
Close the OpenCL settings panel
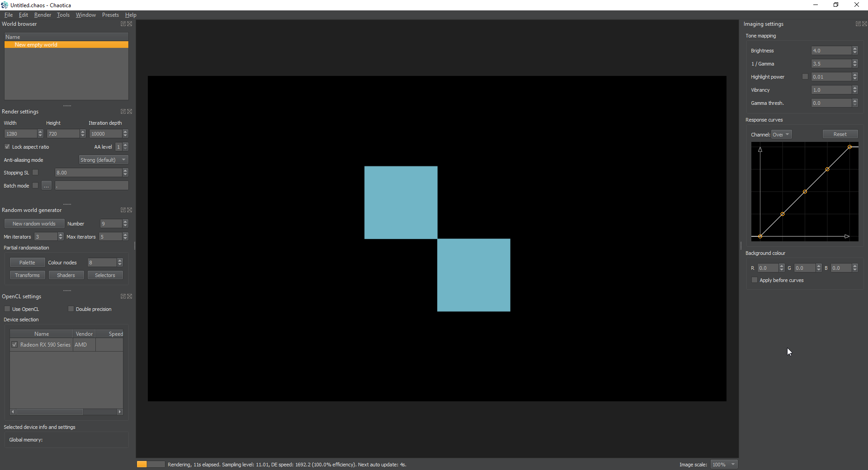tap(130, 296)
